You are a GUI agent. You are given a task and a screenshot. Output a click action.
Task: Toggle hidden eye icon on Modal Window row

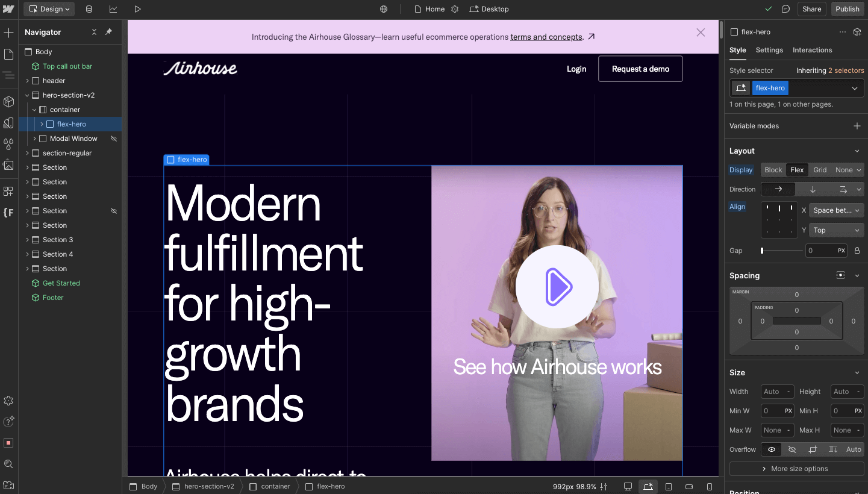[113, 139]
